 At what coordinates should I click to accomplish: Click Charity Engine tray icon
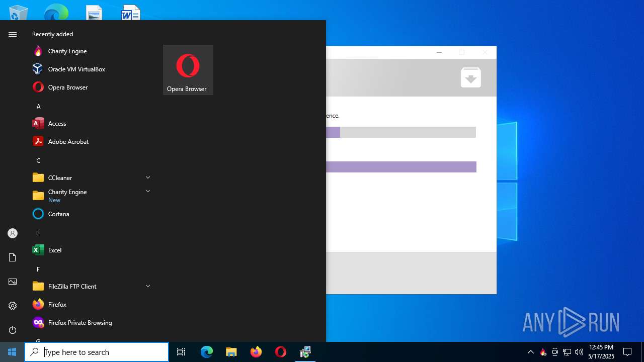pyautogui.click(x=543, y=352)
